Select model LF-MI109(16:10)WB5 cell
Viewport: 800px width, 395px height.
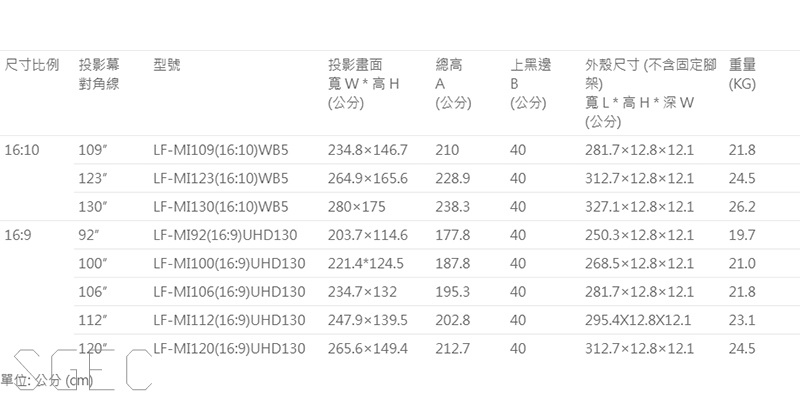[x=221, y=150]
